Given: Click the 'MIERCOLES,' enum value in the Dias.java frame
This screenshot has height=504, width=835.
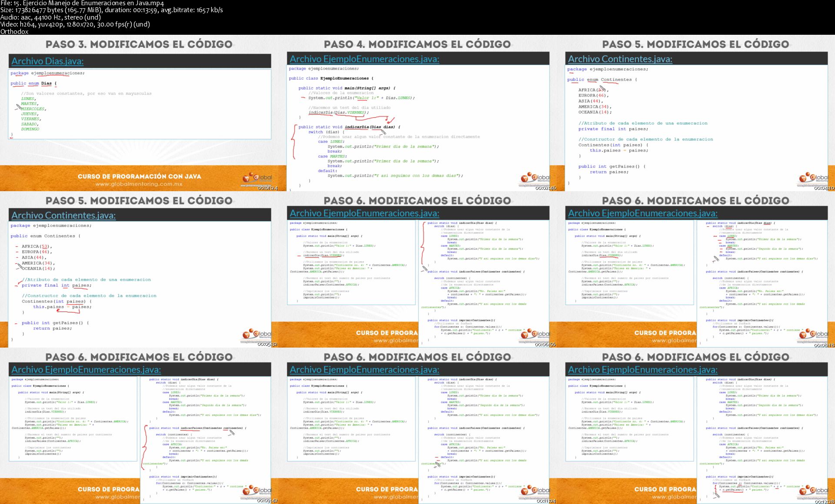Looking at the screenshot, I should [x=33, y=109].
